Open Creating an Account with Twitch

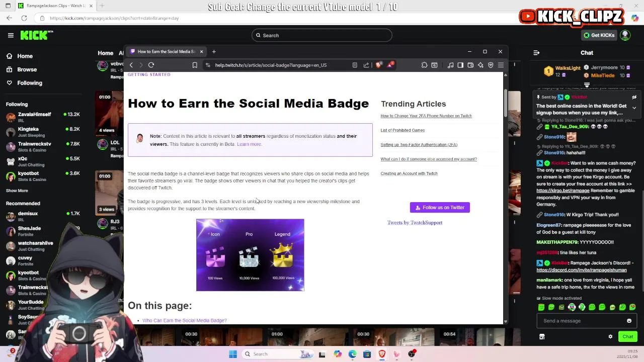click(409, 173)
